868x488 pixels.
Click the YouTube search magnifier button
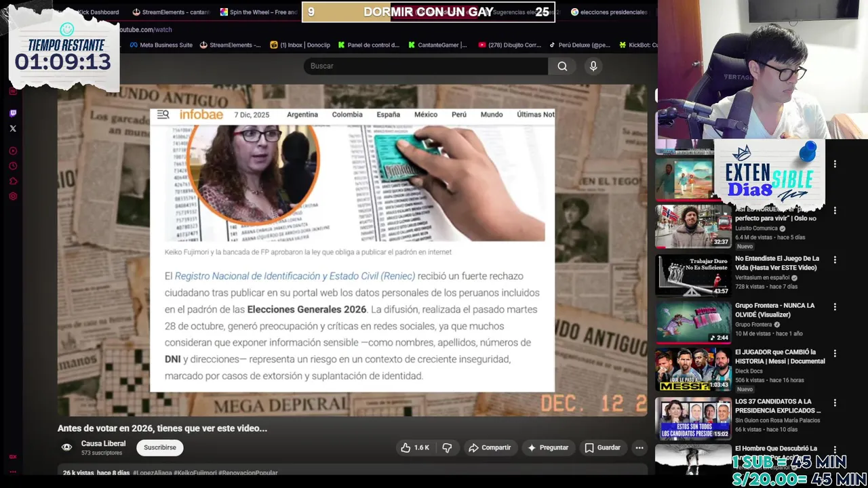pyautogui.click(x=562, y=66)
